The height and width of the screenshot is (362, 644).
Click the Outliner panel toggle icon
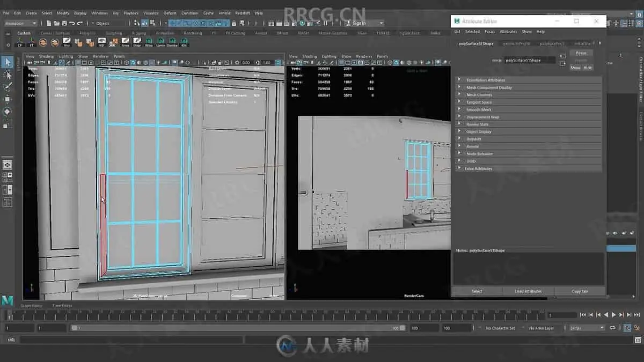coord(8,202)
